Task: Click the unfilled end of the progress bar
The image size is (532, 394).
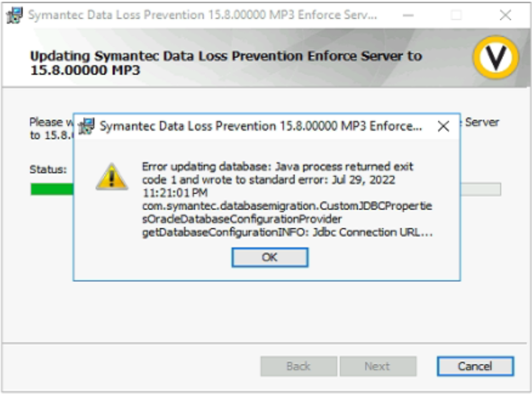Action: coord(480,189)
